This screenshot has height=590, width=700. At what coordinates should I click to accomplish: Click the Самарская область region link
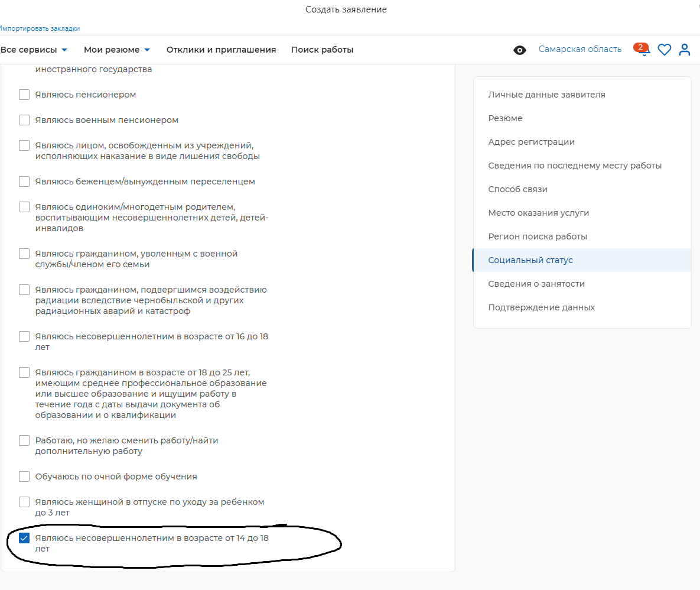(580, 49)
